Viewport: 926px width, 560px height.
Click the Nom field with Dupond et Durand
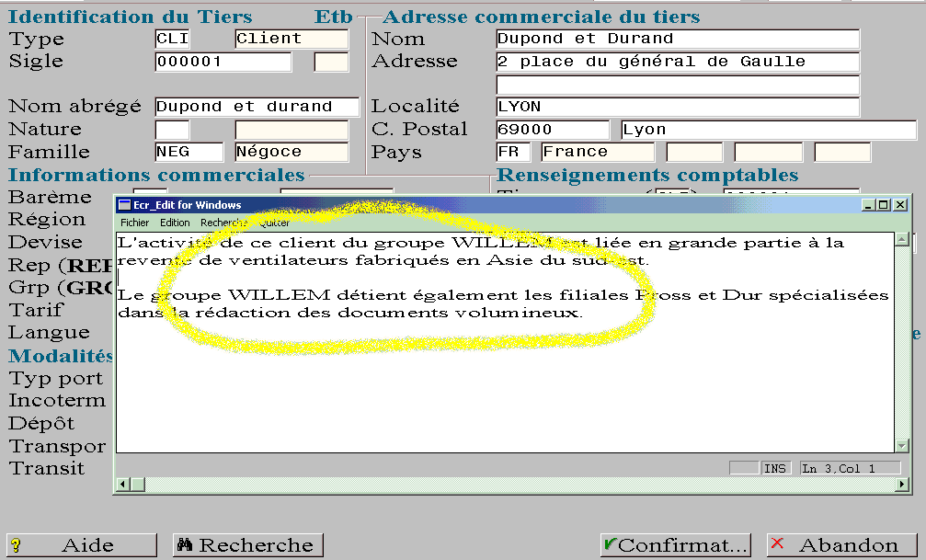click(678, 39)
